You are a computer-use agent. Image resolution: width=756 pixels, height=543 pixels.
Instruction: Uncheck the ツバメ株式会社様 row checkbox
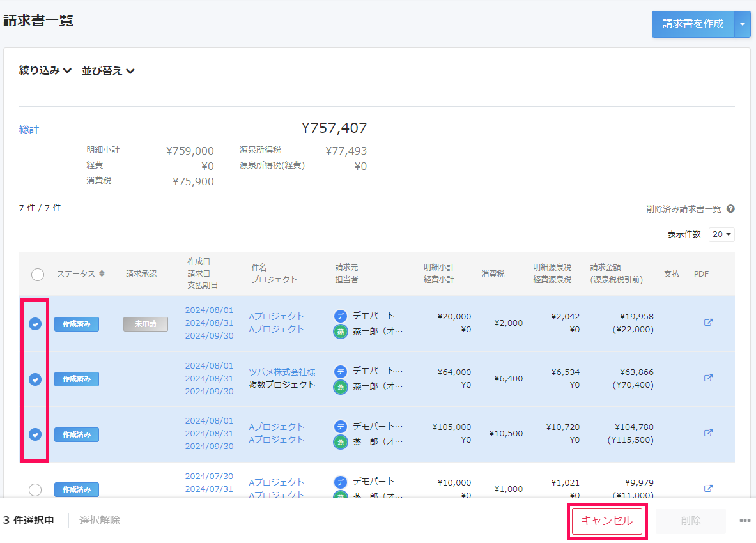click(35, 379)
